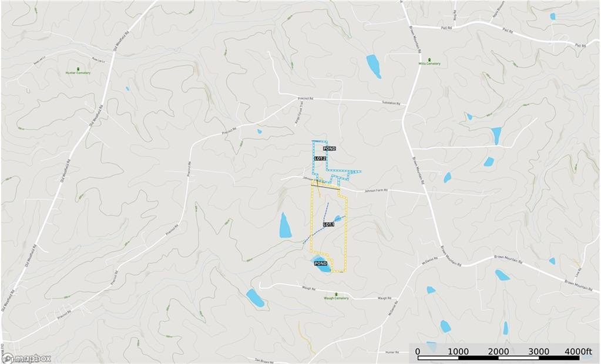Screen dimensions: 601x364
Task: Select the LOT 2 label
Action: pos(320,159)
